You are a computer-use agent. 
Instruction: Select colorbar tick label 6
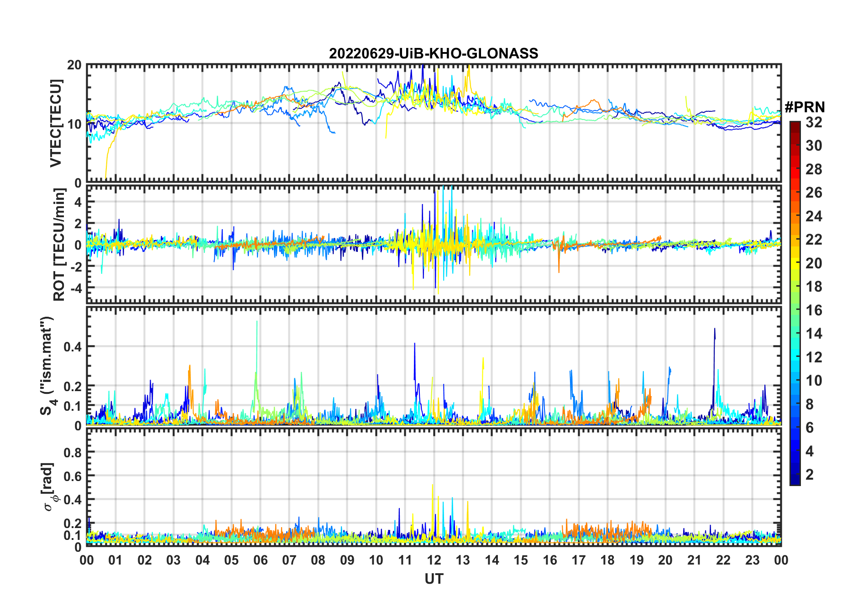coord(810,428)
